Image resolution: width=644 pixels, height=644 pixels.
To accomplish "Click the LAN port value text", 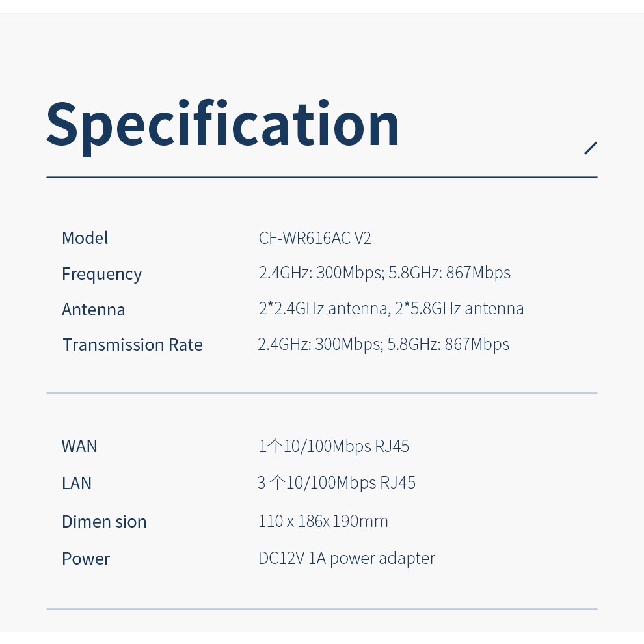I will (x=336, y=483).
